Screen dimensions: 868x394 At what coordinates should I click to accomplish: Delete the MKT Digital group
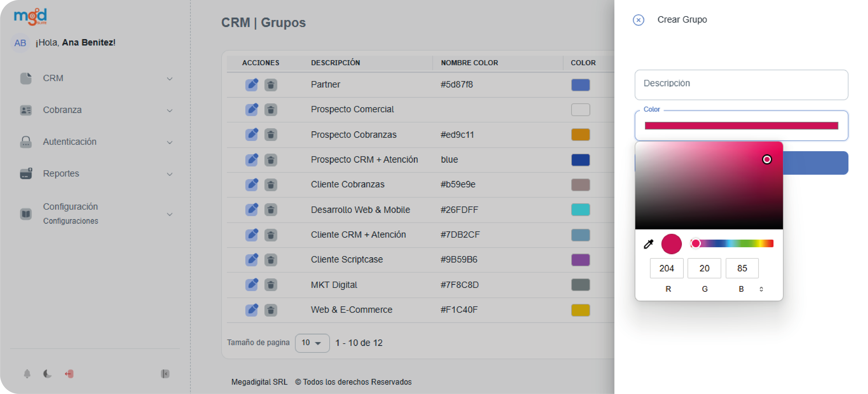(x=270, y=285)
